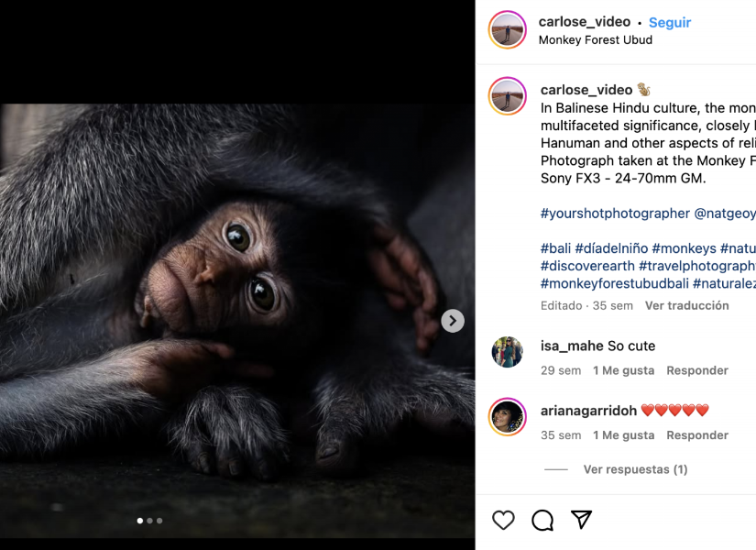Toggle follow by pressing Seguir
This screenshot has height=550, width=756.
click(x=670, y=21)
